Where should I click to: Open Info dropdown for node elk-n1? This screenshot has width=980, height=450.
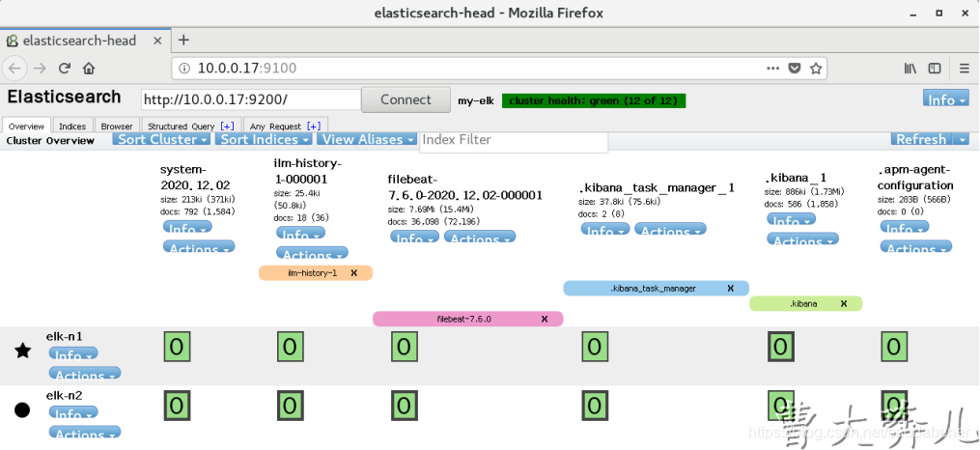73,353
